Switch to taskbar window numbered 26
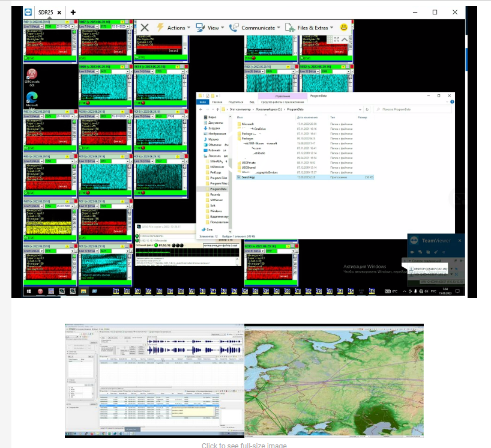 point(256,291)
